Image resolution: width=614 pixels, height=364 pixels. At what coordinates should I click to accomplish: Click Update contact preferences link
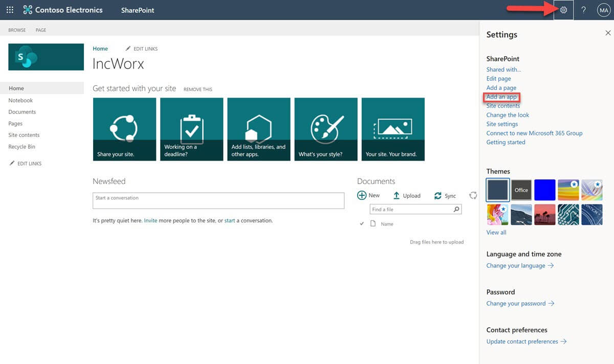click(527, 342)
